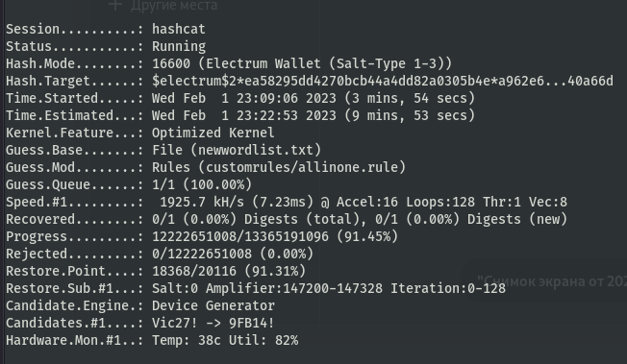This screenshot has height=364, width=627.
Task: Click the Time.Estimated timestamp line
Action: click(x=240, y=115)
